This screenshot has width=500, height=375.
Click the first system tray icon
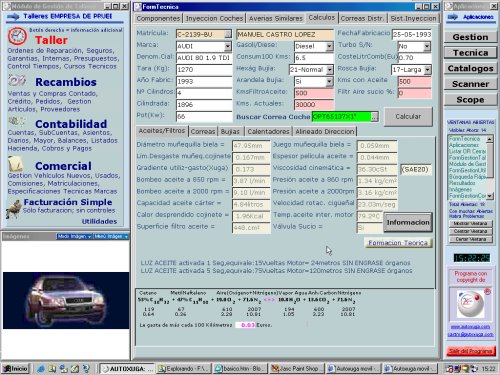coord(450,369)
